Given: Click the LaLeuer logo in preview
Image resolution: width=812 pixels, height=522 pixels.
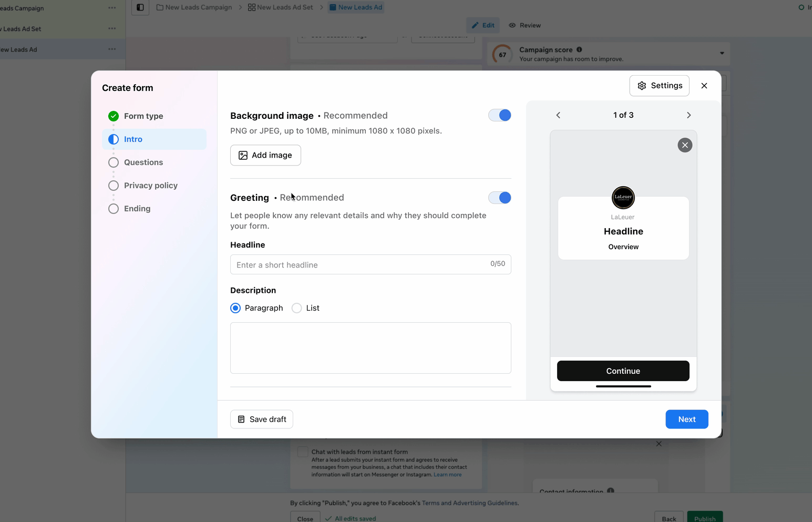Looking at the screenshot, I should point(623,198).
